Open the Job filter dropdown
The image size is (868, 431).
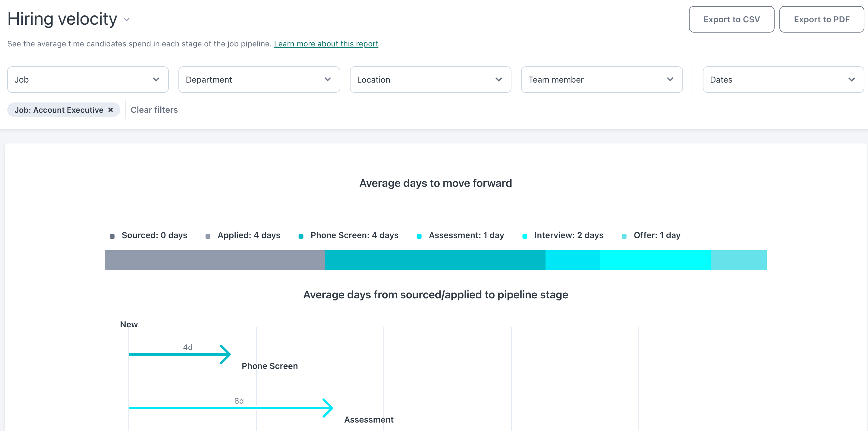[88, 80]
